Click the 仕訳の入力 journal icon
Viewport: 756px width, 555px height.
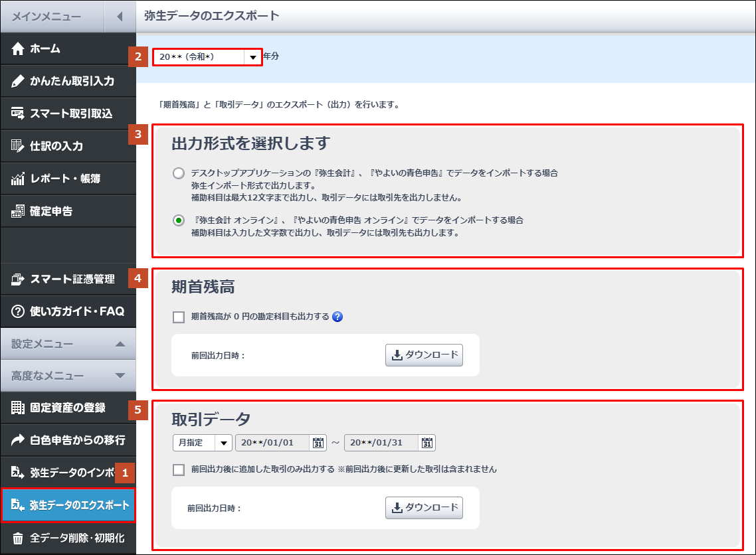pos(18,146)
